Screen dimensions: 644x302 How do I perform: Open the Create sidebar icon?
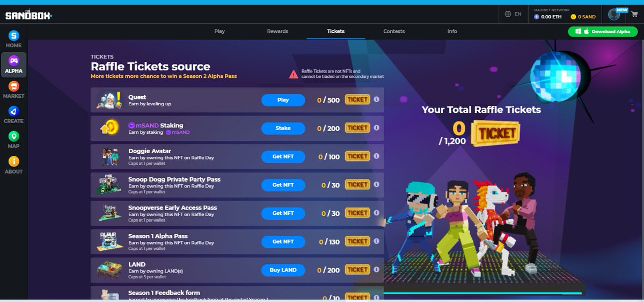[x=13, y=111]
